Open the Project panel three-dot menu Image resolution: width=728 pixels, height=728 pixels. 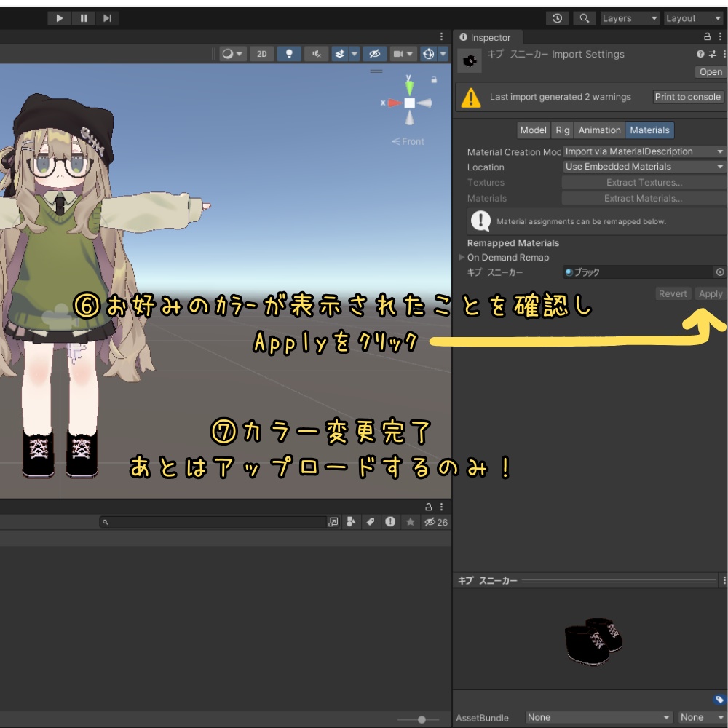[441, 507]
